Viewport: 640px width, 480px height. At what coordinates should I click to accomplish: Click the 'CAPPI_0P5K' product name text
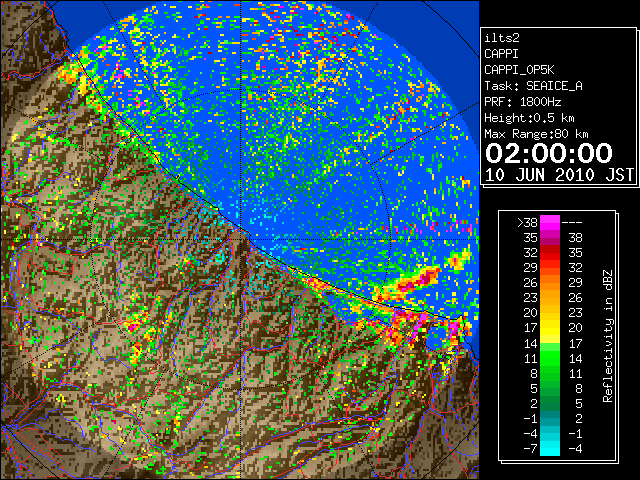(519, 70)
